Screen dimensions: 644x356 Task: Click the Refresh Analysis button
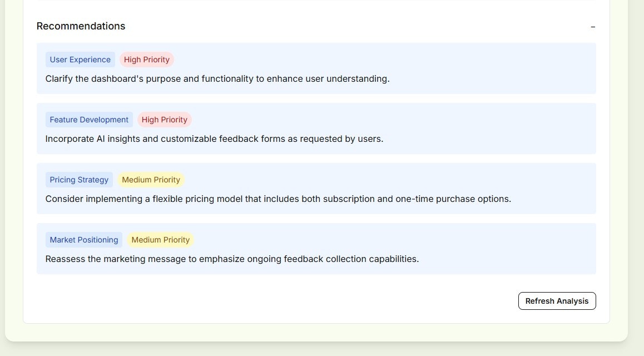(x=557, y=301)
